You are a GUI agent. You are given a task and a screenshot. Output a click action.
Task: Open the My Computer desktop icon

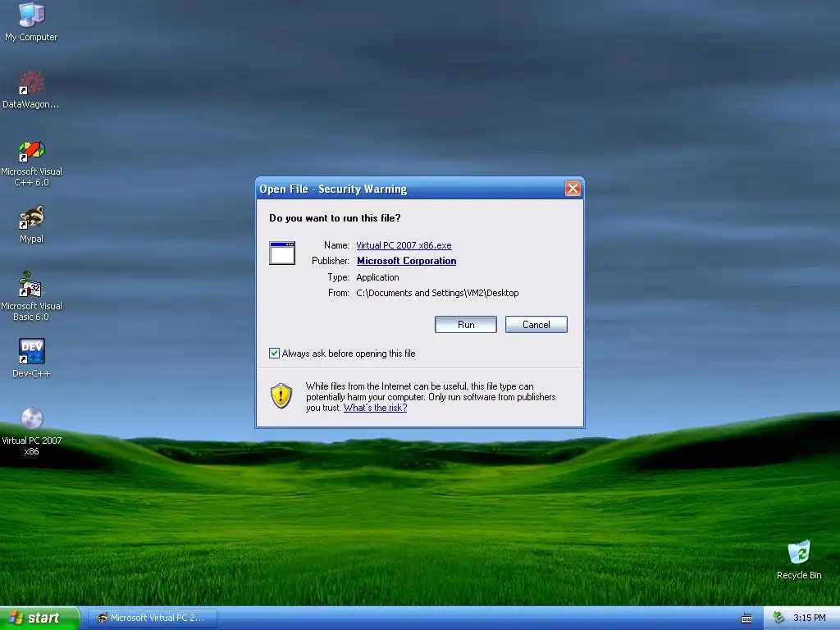31,22
